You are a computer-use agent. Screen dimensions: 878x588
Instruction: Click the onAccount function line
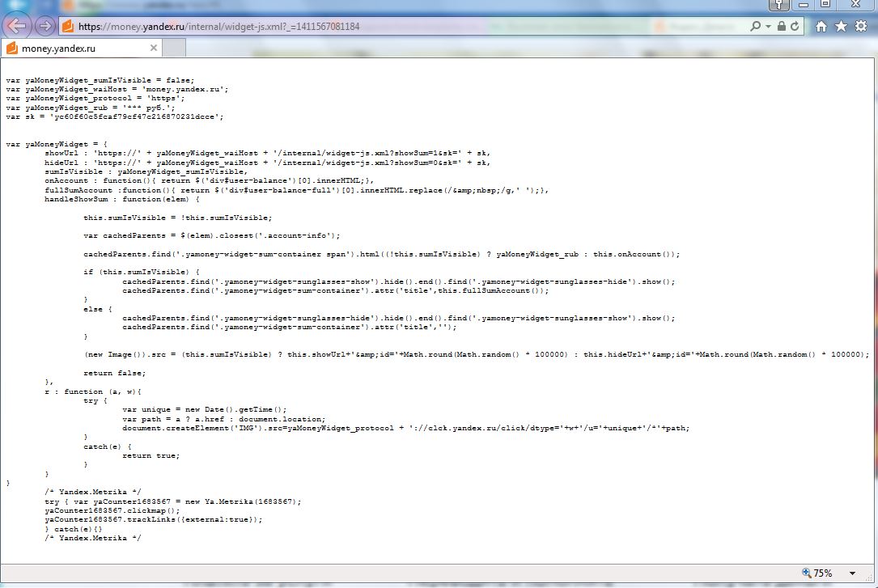click(209, 180)
